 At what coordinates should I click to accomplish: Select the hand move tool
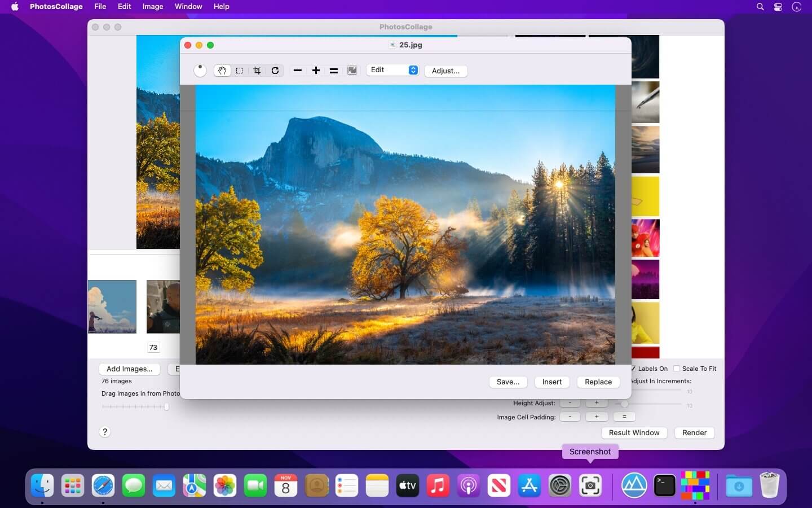pos(222,71)
